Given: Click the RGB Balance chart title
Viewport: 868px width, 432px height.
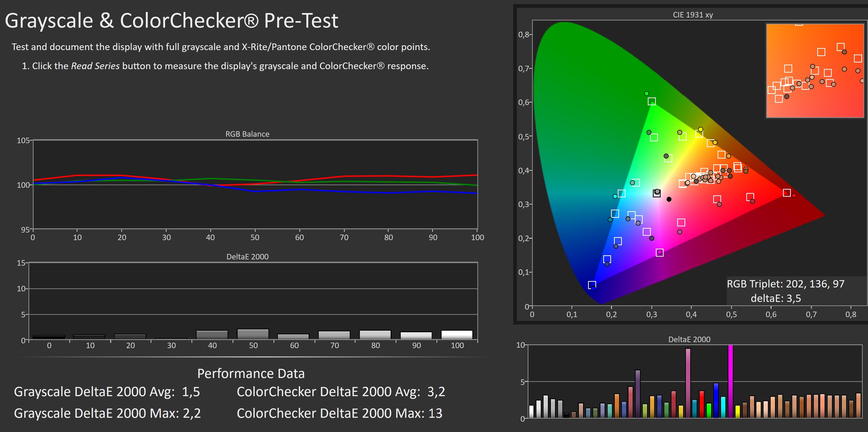Looking at the screenshot, I should [247, 134].
